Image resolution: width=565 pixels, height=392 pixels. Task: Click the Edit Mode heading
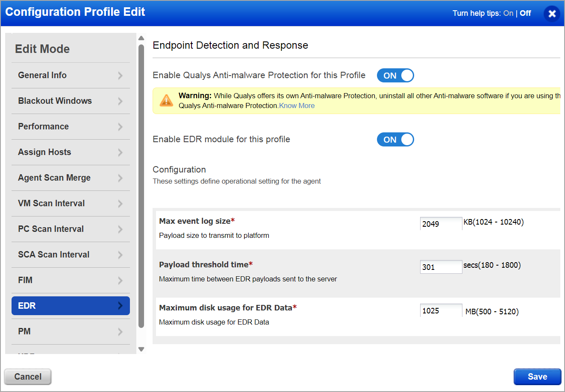point(42,49)
